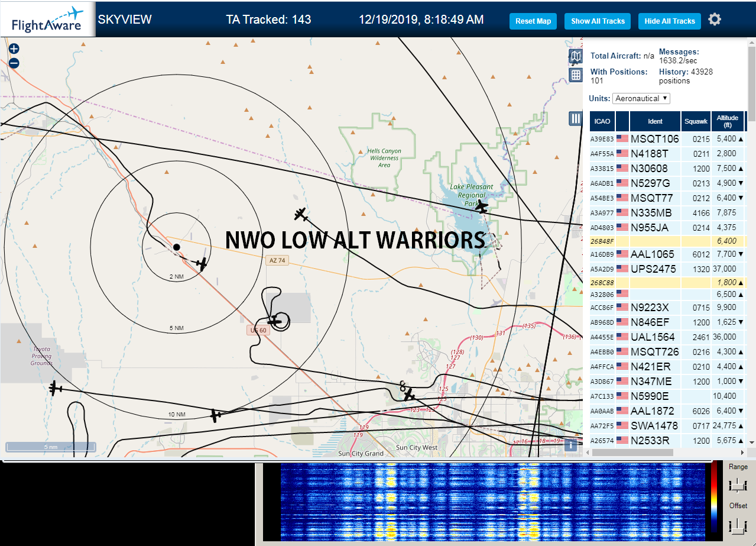The height and width of the screenshot is (546, 756).
Task: Click the table horizontal scrollbar thumb
Action: (x=632, y=453)
